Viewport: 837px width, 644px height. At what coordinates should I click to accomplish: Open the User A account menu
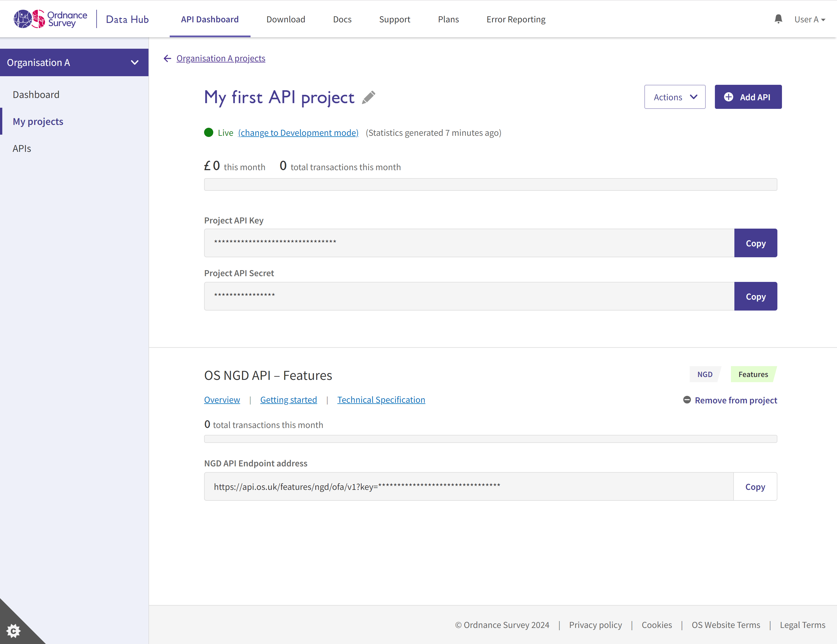(809, 19)
